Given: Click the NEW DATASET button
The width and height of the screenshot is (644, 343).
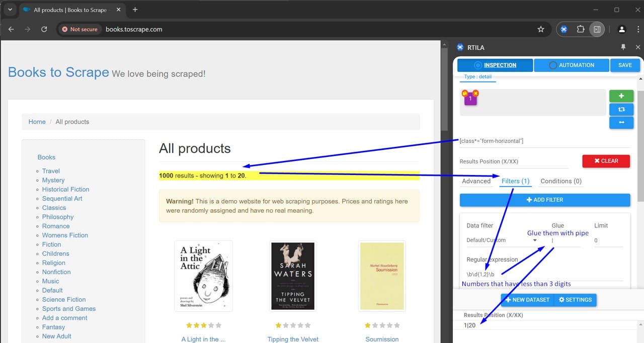Looking at the screenshot, I should click(x=527, y=300).
